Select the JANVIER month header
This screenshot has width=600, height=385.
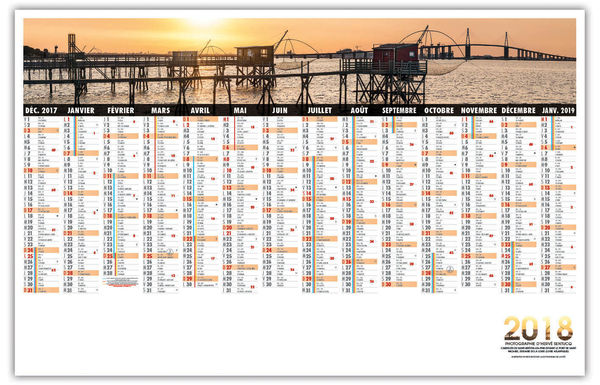pyautogui.click(x=81, y=110)
